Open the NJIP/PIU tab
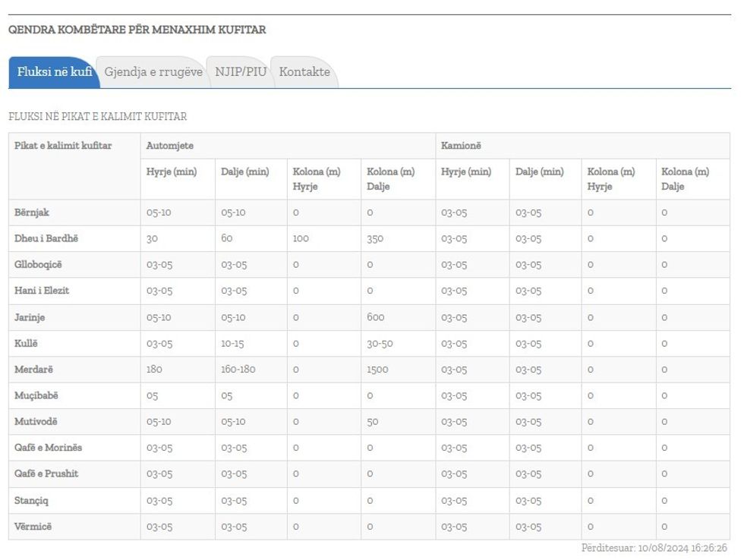Image resolution: width=744 pixels, height=560 pixels. coord(241,72)
